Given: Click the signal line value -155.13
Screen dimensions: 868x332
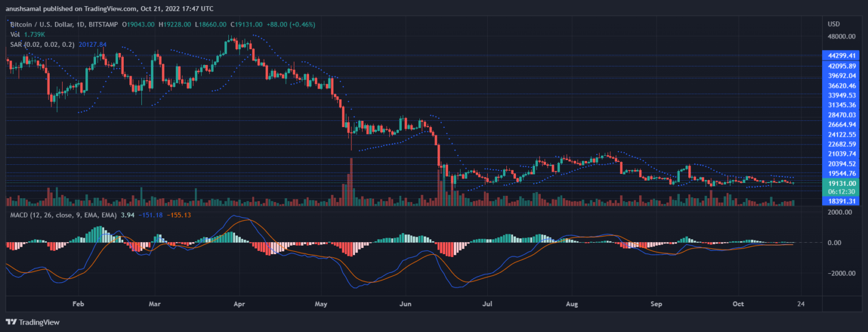Looking at the screenshot, I should [179, 216].
